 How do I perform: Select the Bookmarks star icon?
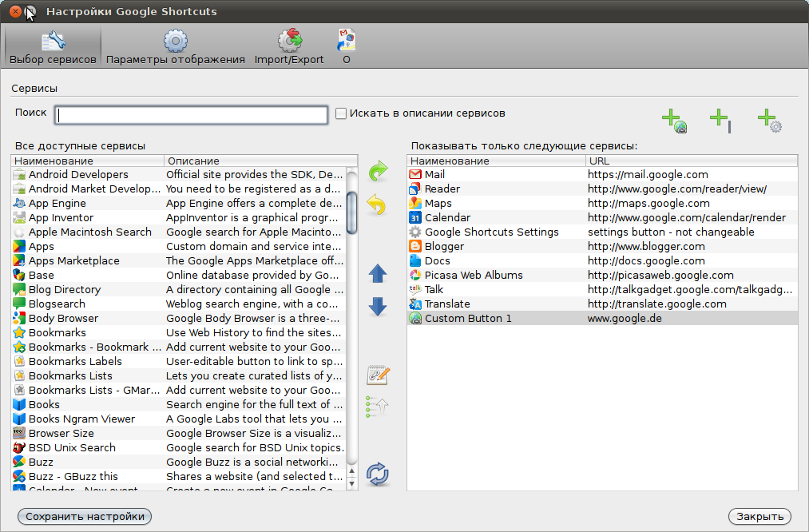[x=19, y=333]
